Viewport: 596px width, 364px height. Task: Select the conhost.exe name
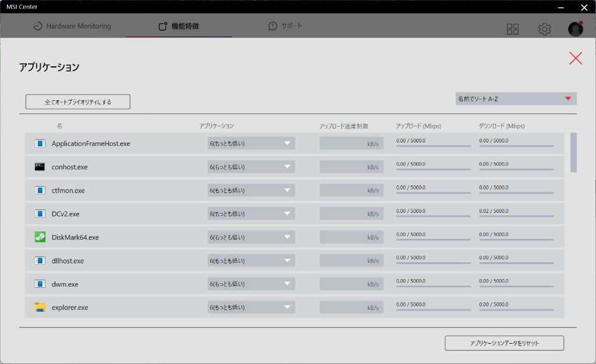(70, 167)
